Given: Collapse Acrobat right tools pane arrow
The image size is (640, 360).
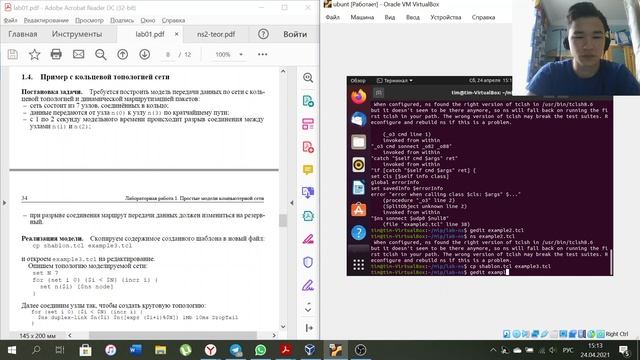Looking at the screenshot, I should pos(292,202).
